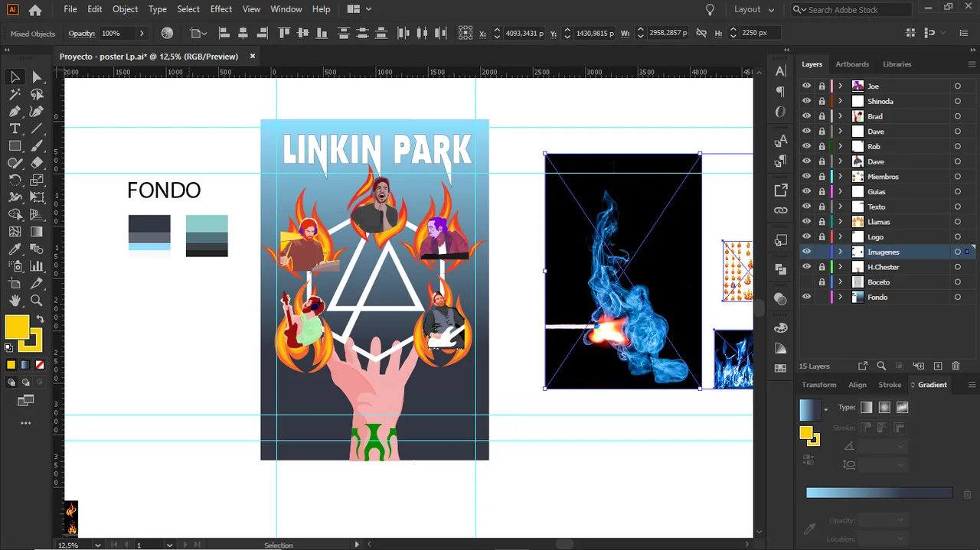Select the Selection (black arrow) tool
The image size is (980, 550).
[x=15, y=76]
